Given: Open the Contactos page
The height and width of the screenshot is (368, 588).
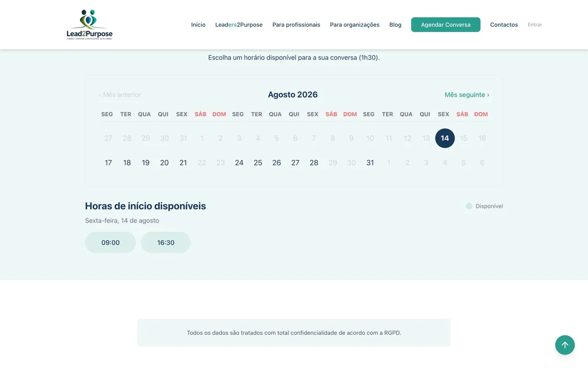Looking at the screenshot, I should coord(504,25).
